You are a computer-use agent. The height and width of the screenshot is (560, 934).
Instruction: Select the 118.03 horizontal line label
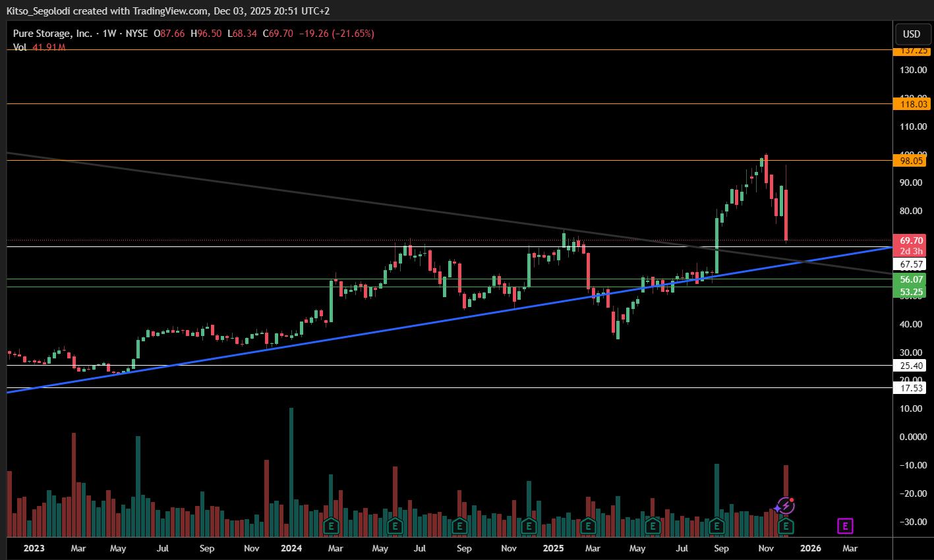point(911,104)
